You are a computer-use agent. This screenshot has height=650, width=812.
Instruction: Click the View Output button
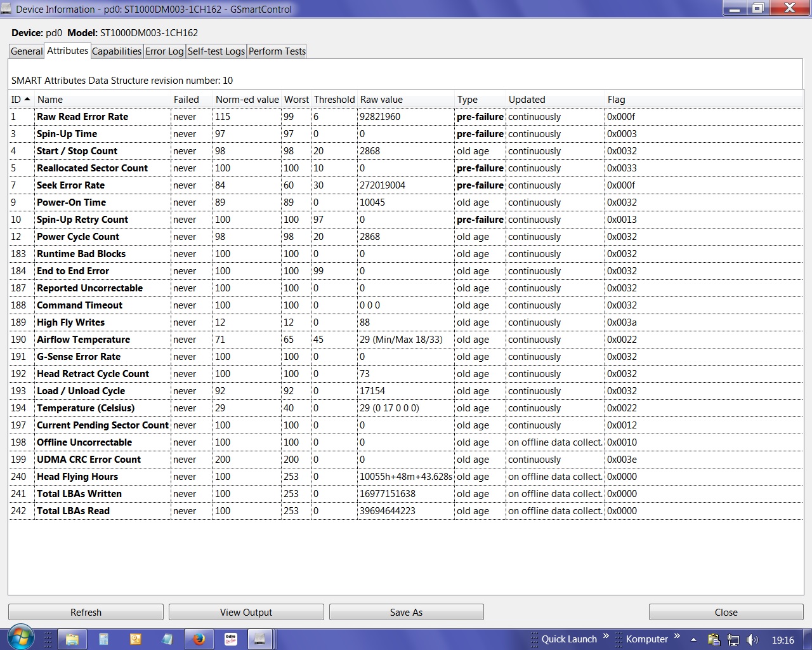[x=246, y=612]
